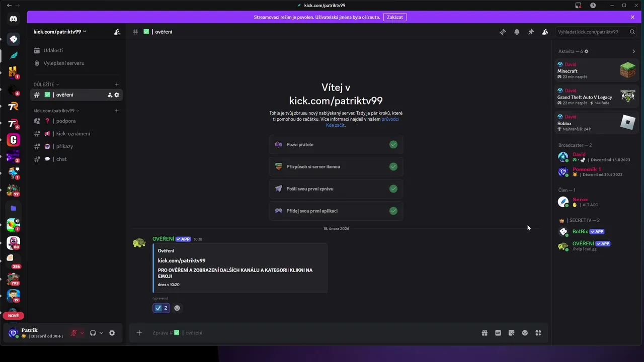Toggle headphones deafen

[93, 333]
